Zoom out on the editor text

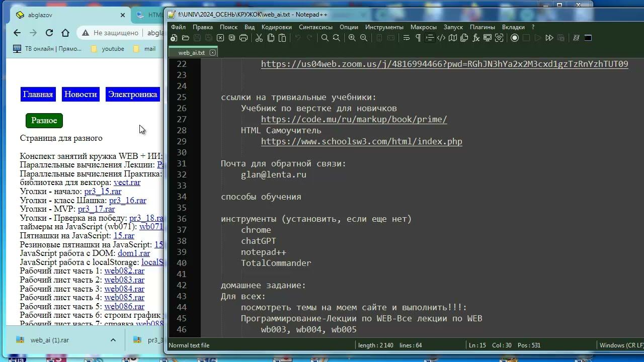(364, 38)
